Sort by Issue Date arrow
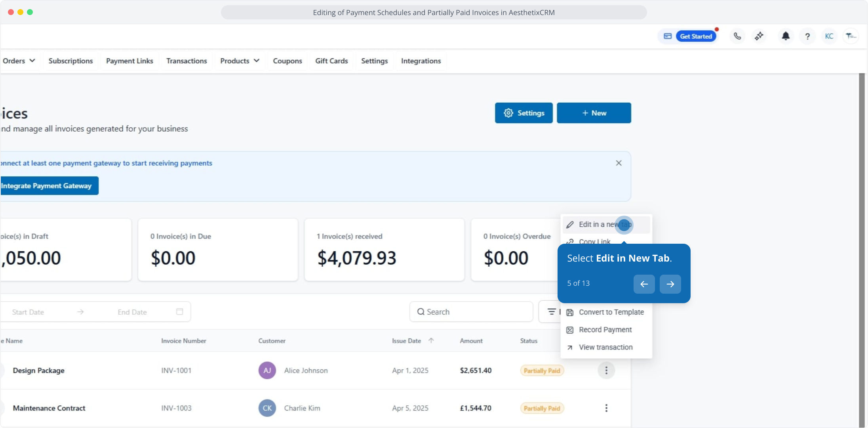 431,340
